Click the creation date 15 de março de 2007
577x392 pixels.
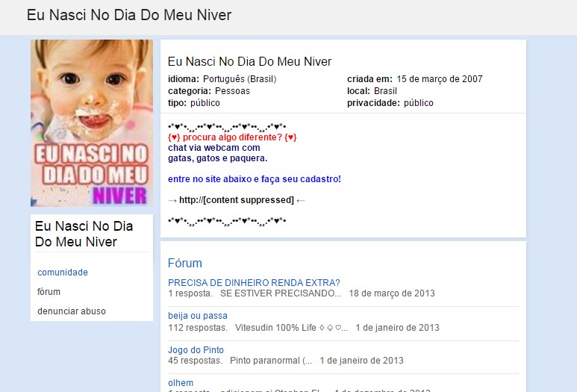(440, 78)
